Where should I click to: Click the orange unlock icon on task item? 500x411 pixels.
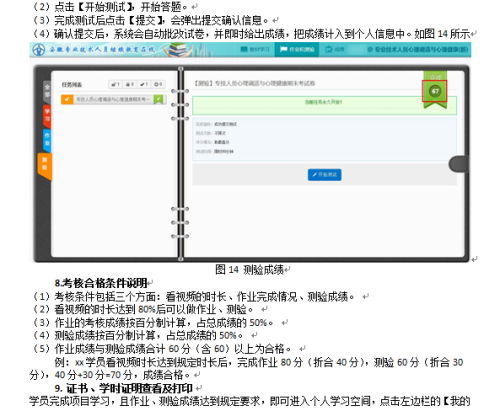coord(67,99)
